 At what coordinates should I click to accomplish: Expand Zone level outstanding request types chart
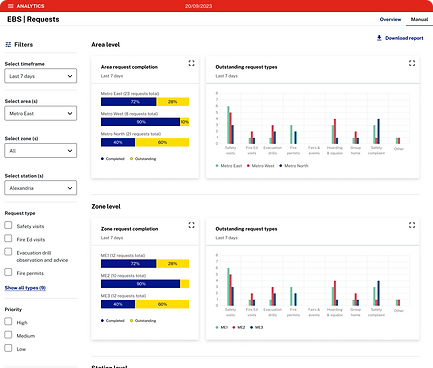point(412,225)
